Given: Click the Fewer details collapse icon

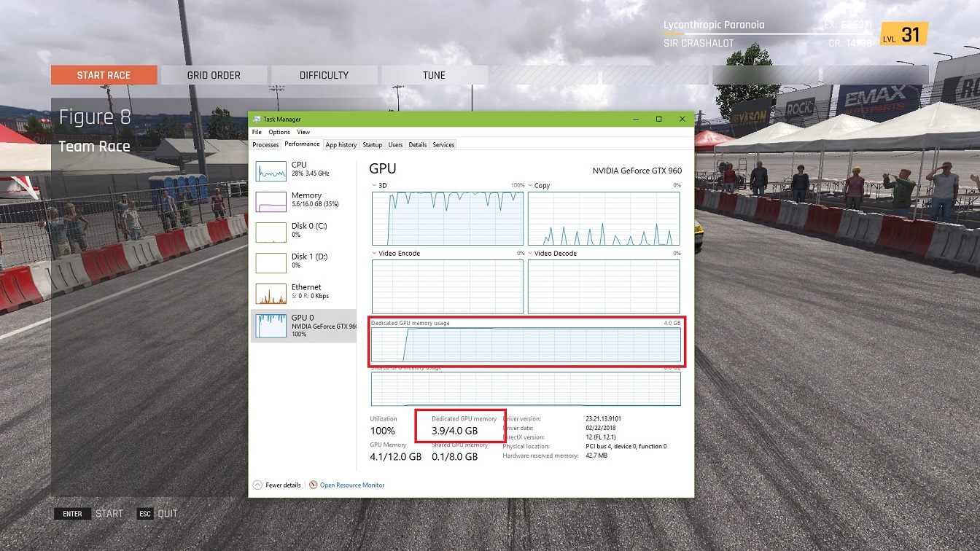Looking at the screenshot, I should 257,485.
